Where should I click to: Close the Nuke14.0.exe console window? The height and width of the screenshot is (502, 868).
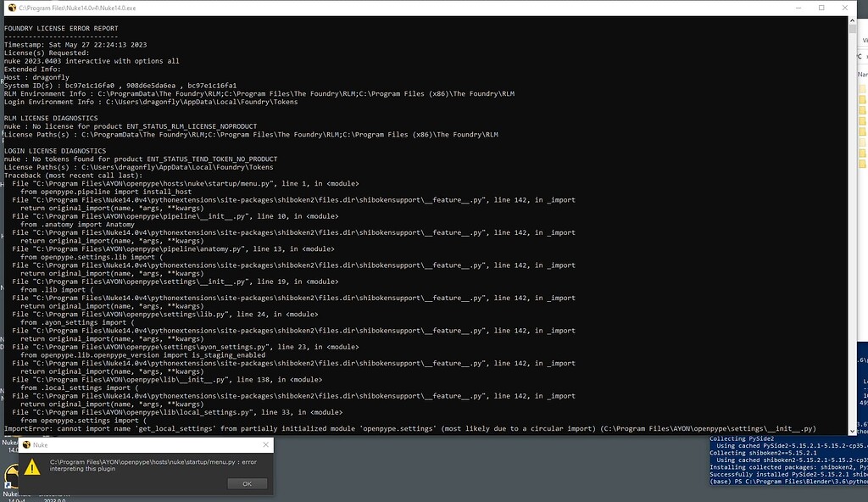[845, 8]
